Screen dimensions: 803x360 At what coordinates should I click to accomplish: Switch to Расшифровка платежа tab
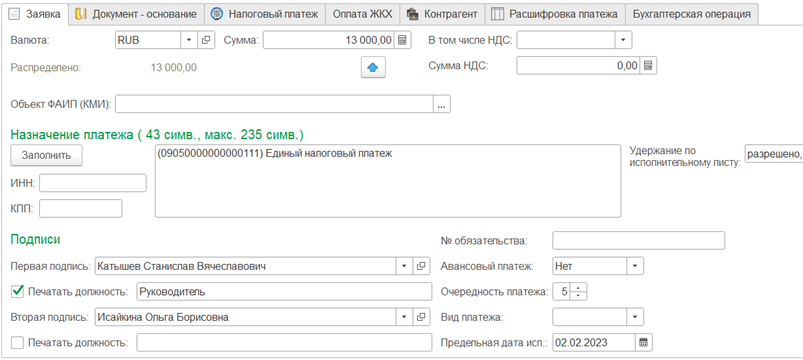pyautogui.click(x=555, y=14)
